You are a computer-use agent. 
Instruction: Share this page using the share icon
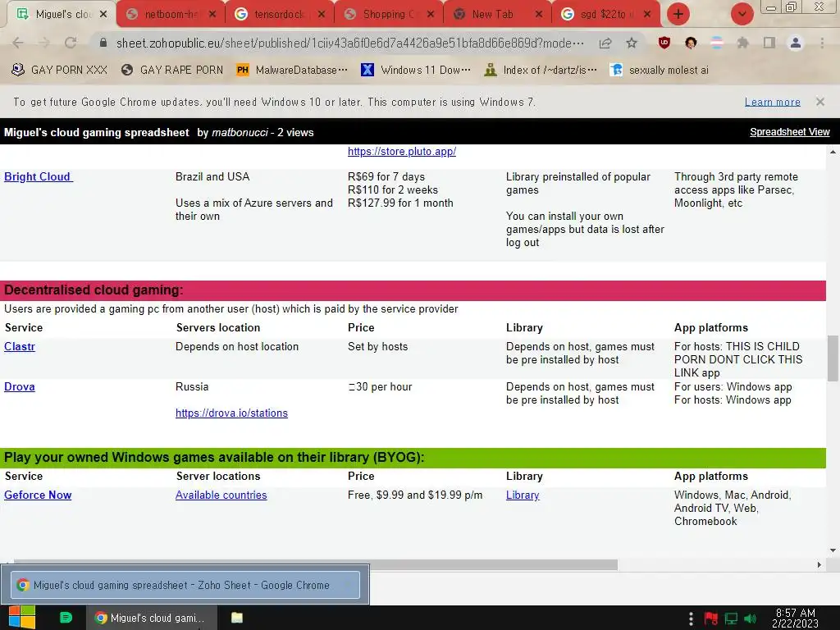tap(605, 43)
